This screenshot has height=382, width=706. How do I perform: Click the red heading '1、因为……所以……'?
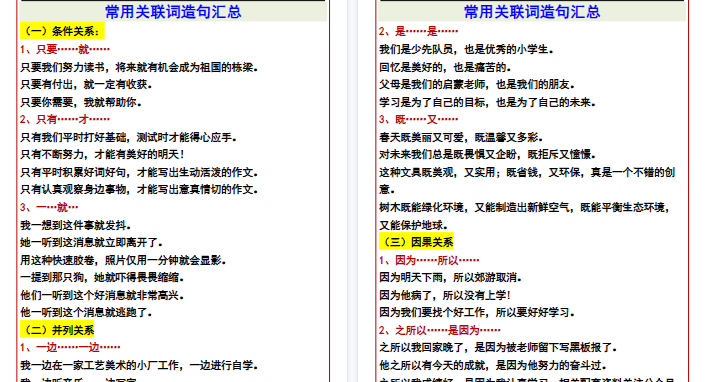429,260
